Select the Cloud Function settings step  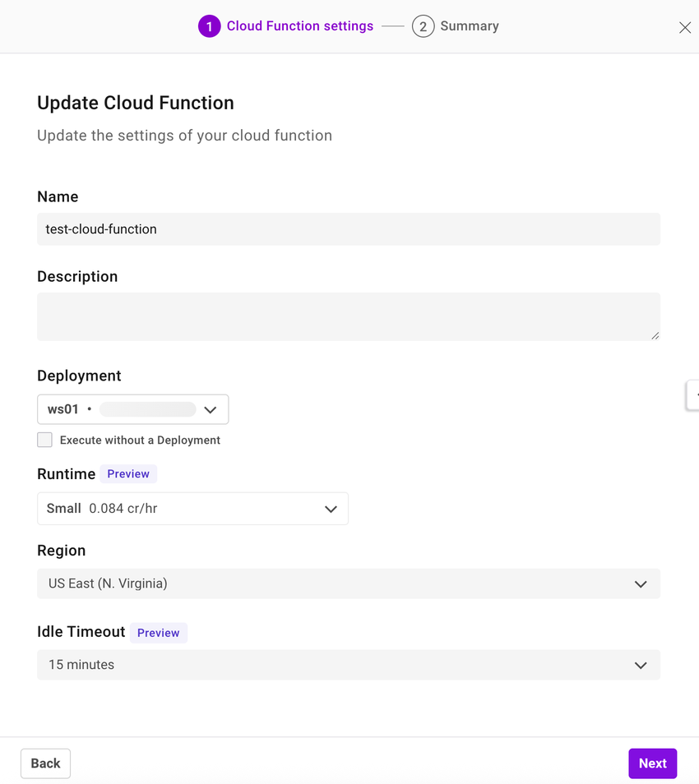299,25
